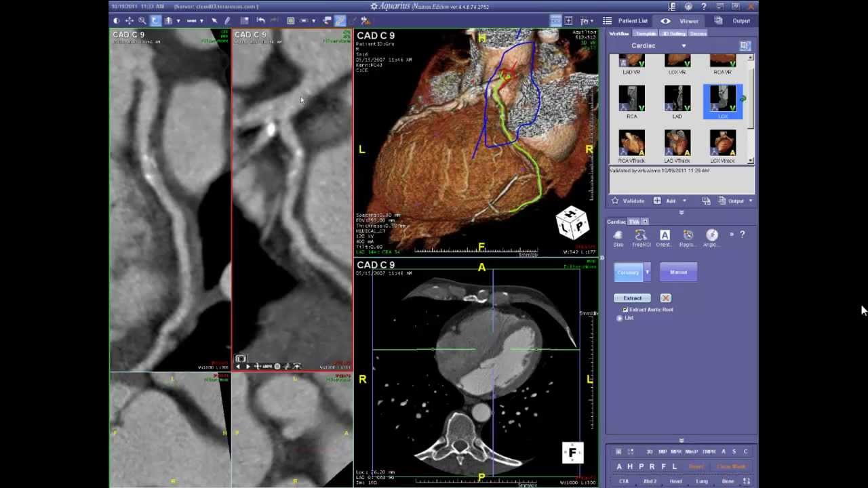868x488 pixels.
Task: Click the layout list icon in toolbar
Action: pos(244,21)
